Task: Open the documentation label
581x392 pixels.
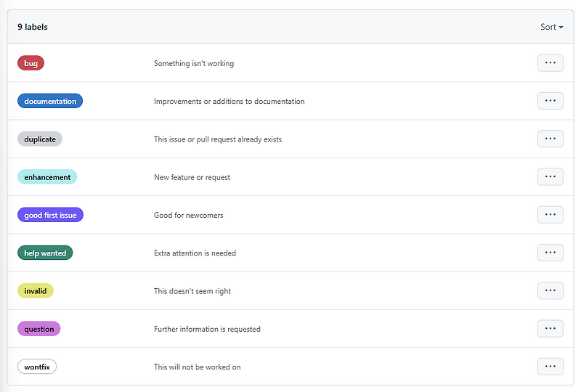Action: pos(50,101)
